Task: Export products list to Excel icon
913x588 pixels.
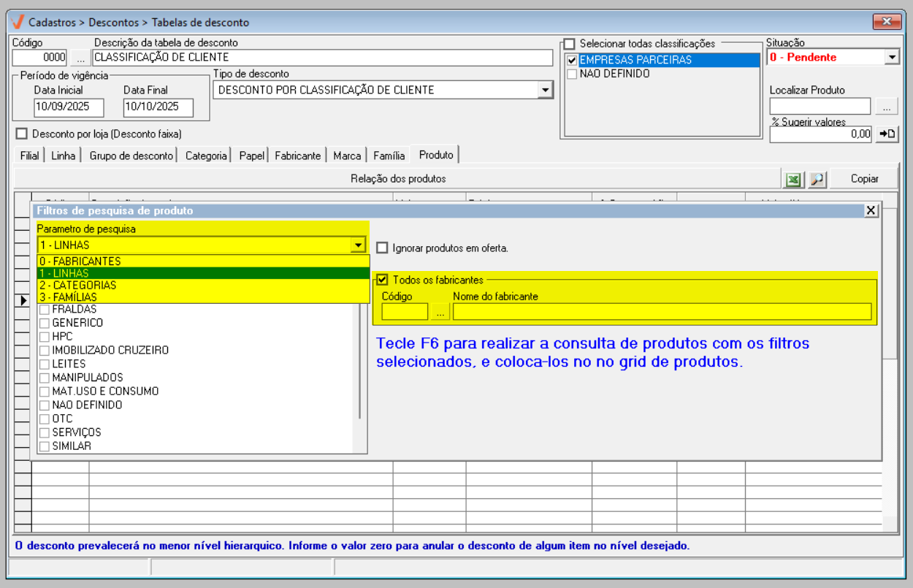Action: point(794,179)
